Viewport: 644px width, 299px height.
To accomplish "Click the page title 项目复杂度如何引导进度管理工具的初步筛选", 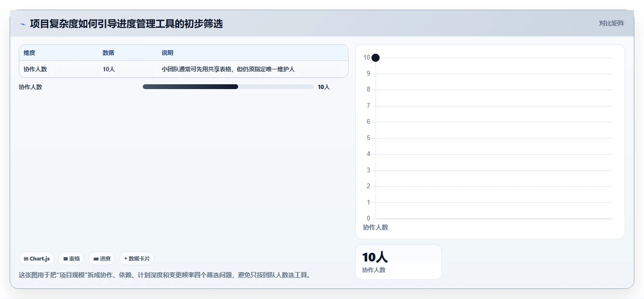I will [x=126, y=24].
